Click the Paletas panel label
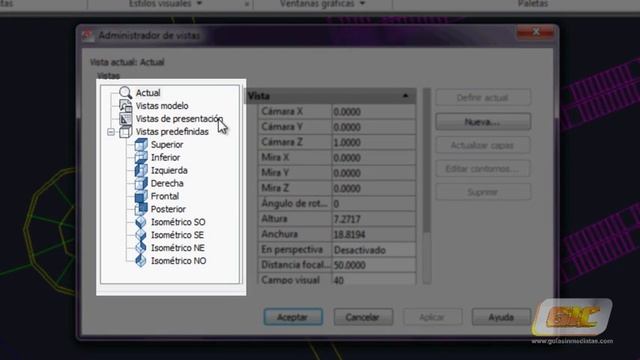640x360 pixels. point(533,4)
